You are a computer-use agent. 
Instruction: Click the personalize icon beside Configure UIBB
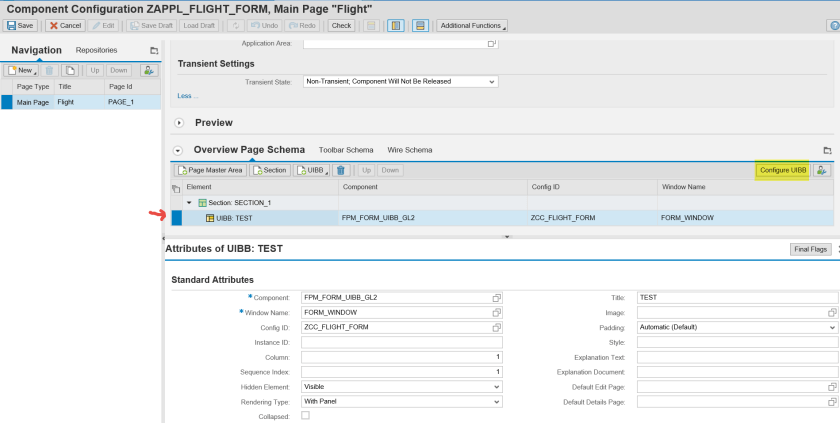(x=823, y=170)
